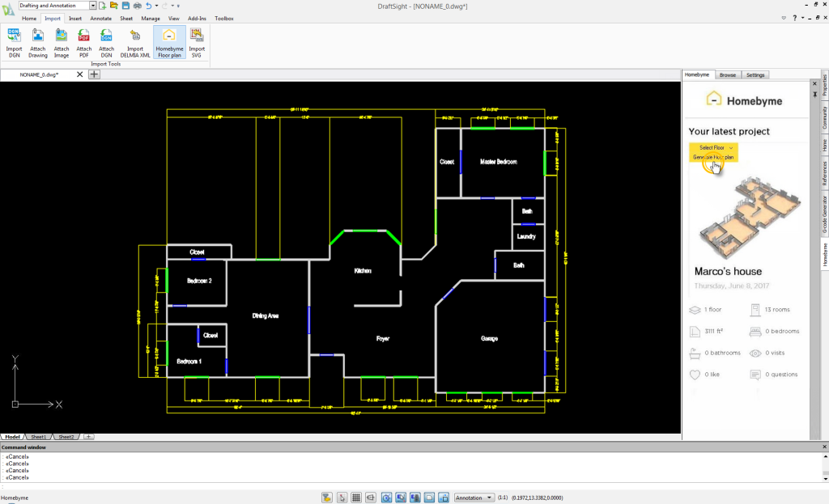
Task: Add a new drawing tab with plus button
Action: tap(94, 74)
